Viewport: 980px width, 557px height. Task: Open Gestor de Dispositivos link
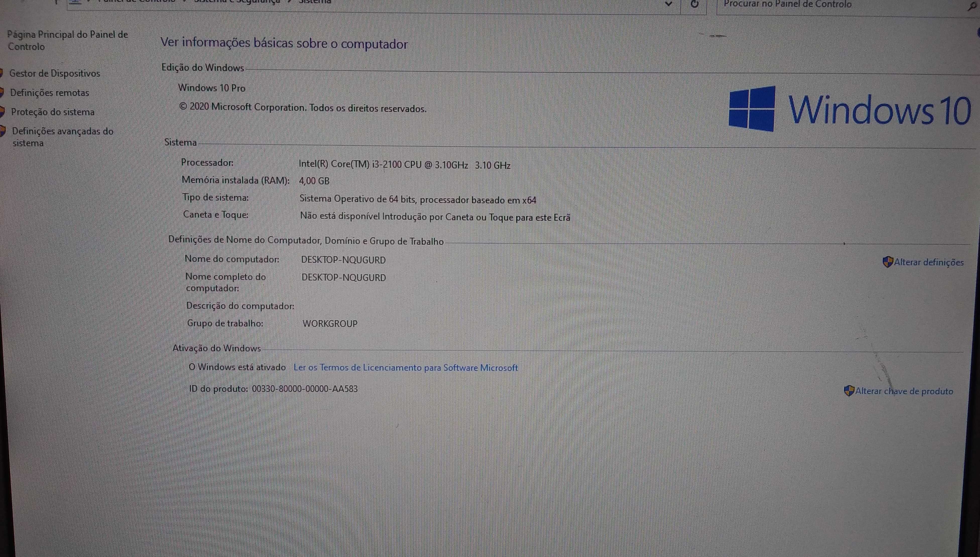55,73
